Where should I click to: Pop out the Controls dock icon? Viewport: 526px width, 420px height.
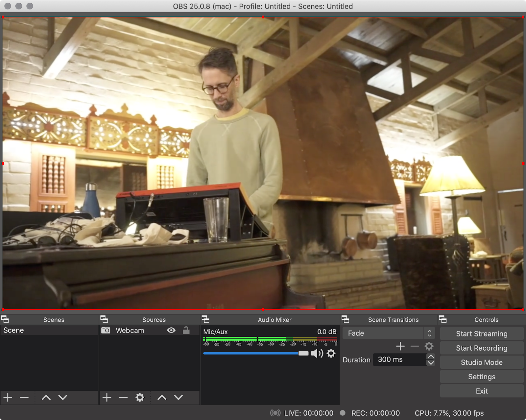click(443, 319)
